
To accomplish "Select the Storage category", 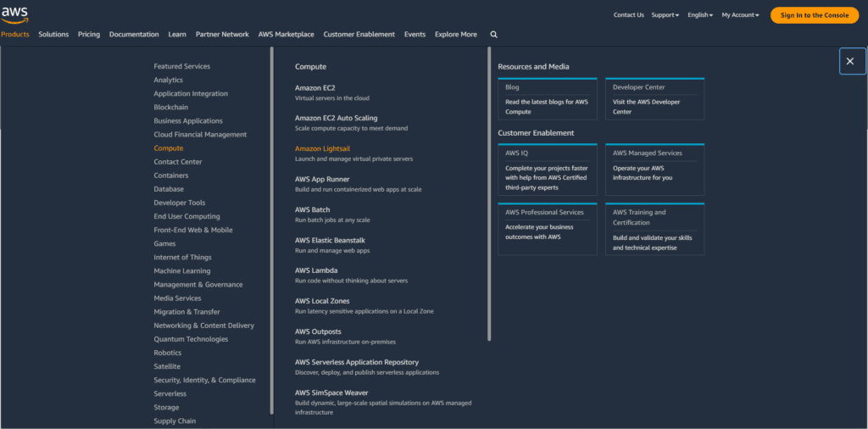I will point(166,408).
